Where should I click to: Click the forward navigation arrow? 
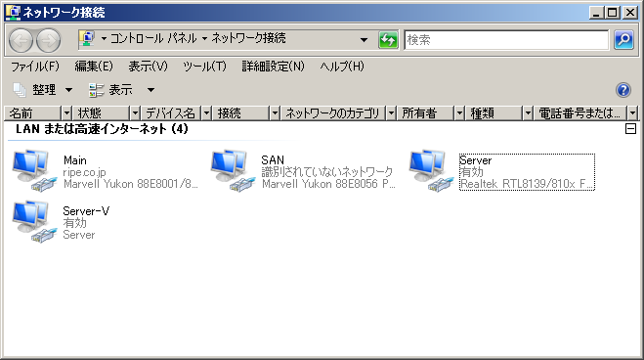[49, 40]
